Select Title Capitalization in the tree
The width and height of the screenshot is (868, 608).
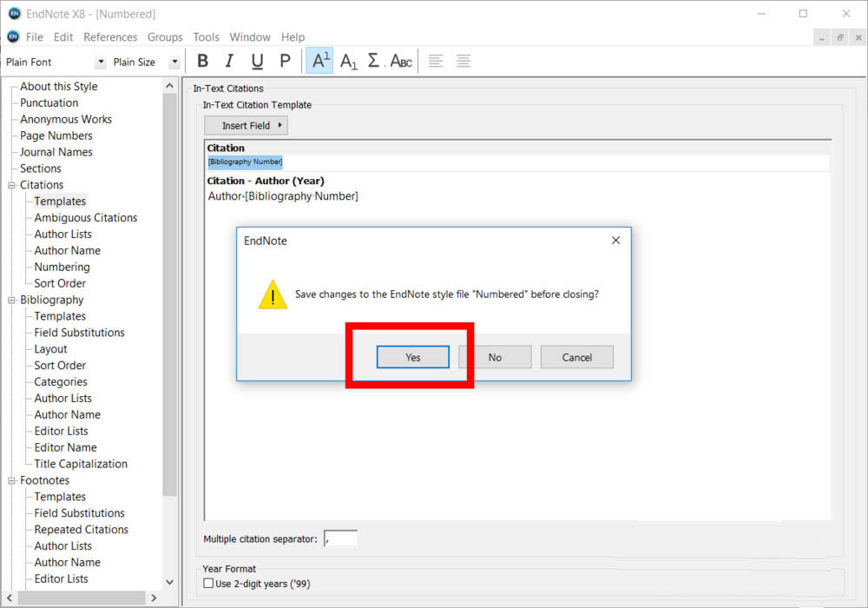pos(81,464)
